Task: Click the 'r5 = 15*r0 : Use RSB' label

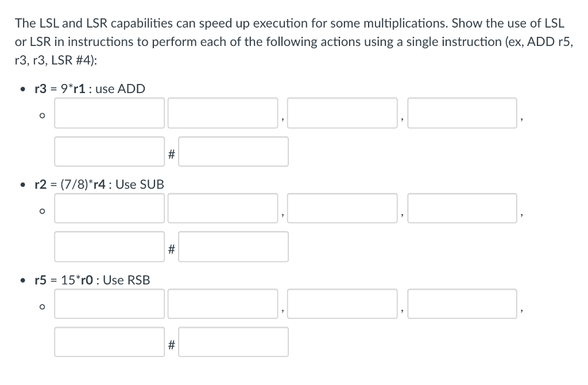Action: coord(92,280)
